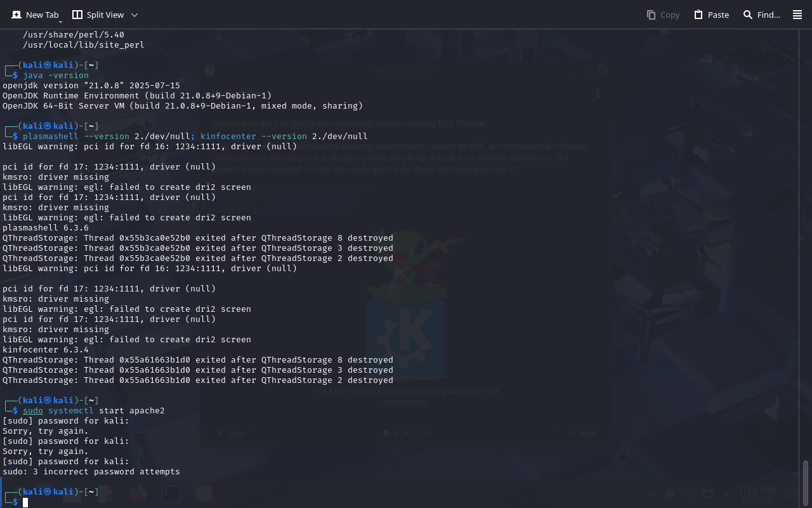Launch Firefox from the taskbar behind the terminal
The width and height of the screenshot is (812, 508).
point(138,493)
